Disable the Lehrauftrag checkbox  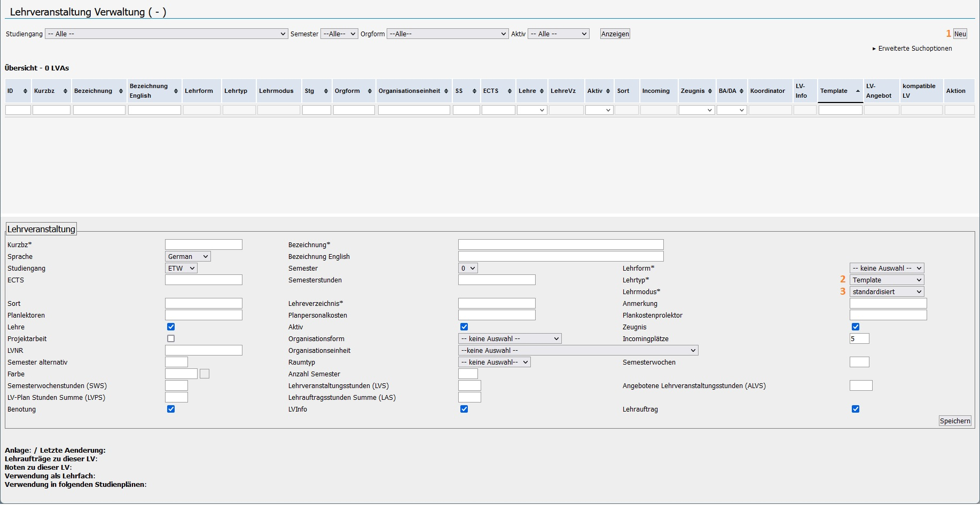(856, 409)
